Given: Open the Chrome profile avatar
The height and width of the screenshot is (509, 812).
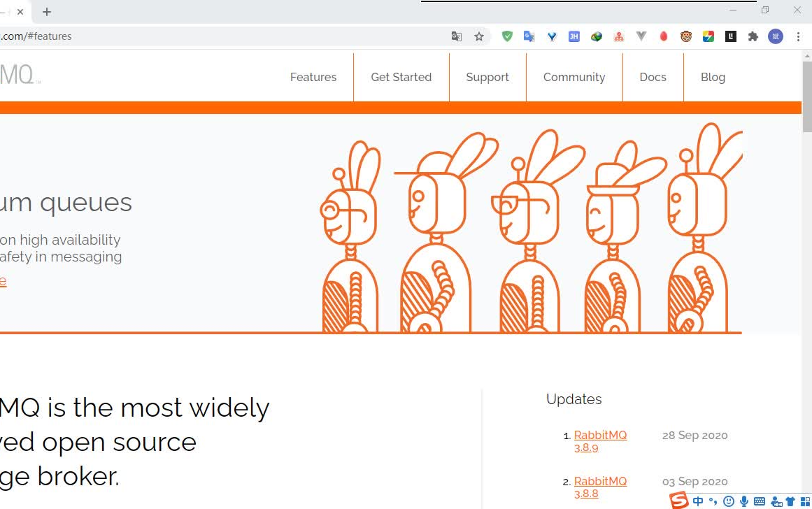Looking at the screenshot, I should [775, 36].
